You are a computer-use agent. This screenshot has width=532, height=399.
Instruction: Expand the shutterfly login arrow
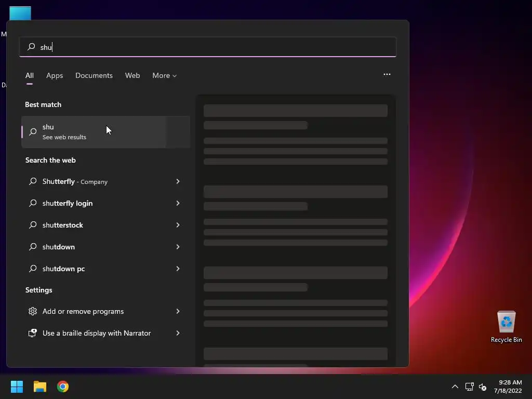click(178, 203)
